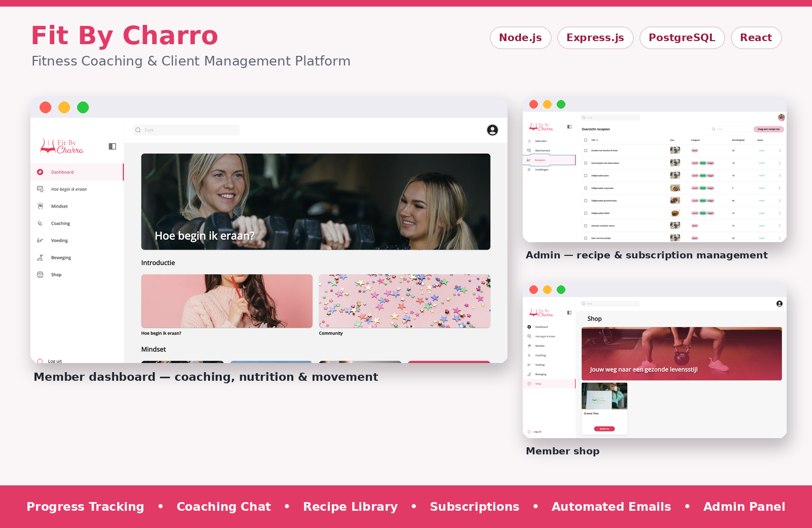Click 'Bestel nu' on the Groene Thee product
The image size is (812, 528).
(604, 429)
